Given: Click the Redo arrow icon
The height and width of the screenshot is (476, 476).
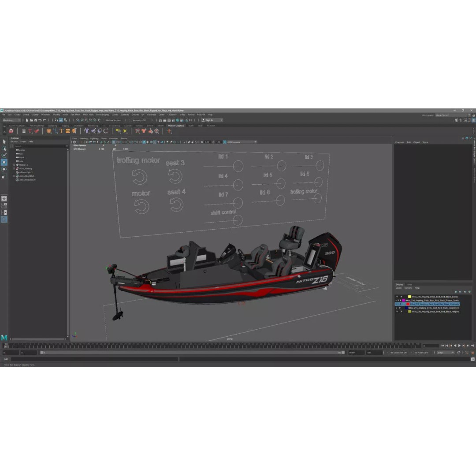Looking at the screenshot, I should (x=45, y=120).
